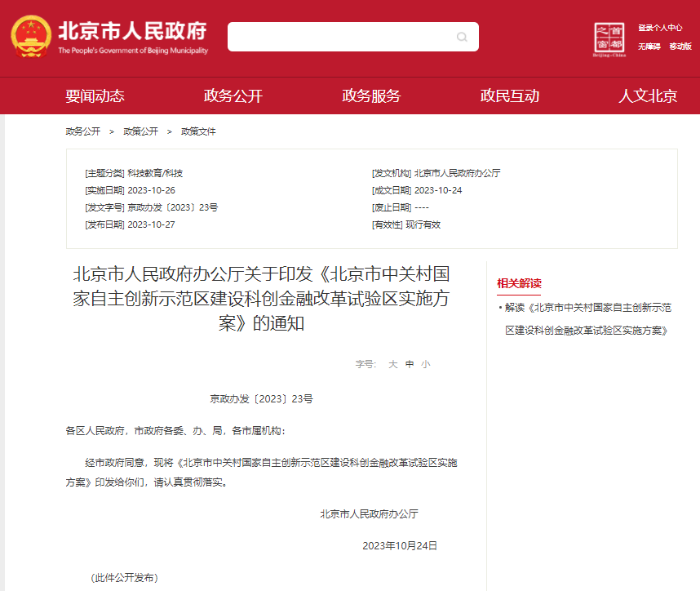Open the 要闻动态 navigation menu
Image resolution: width=700 pixels, height=591 pixels.
(95, 96)
